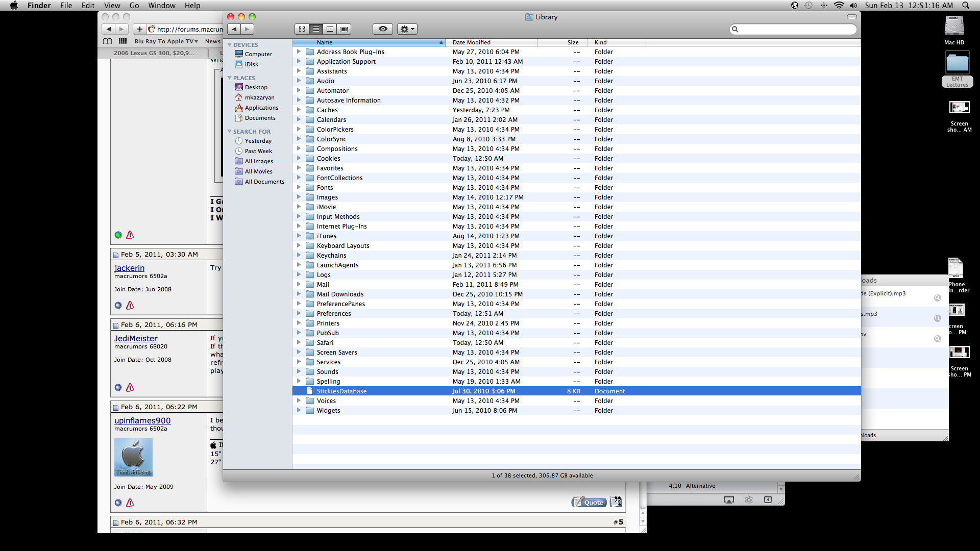980x551 pixels.
Task: Switch Finder to Cover Flow view
Action: 344,29
